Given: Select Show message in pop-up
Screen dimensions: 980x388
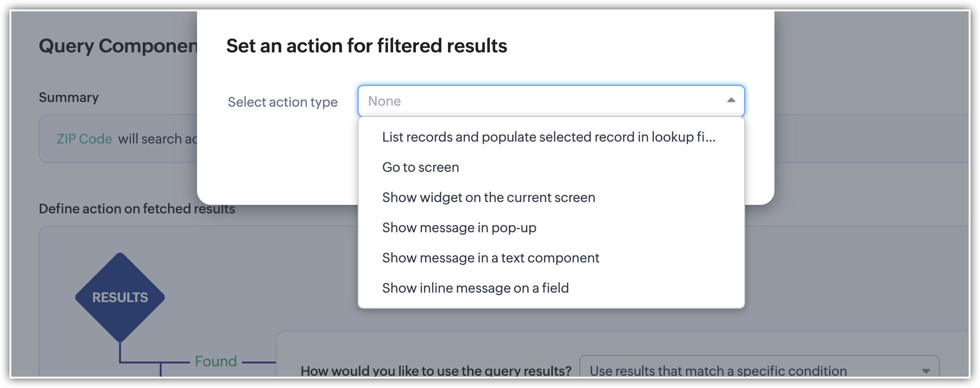Looking at the screenshot, I should pyautogui.click(x=459, y=228).
